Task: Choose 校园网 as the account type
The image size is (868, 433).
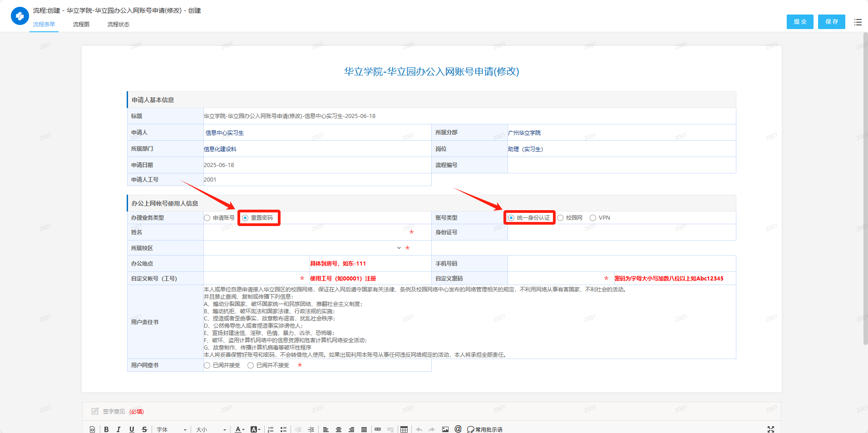Action: click(x=561, y=218)
